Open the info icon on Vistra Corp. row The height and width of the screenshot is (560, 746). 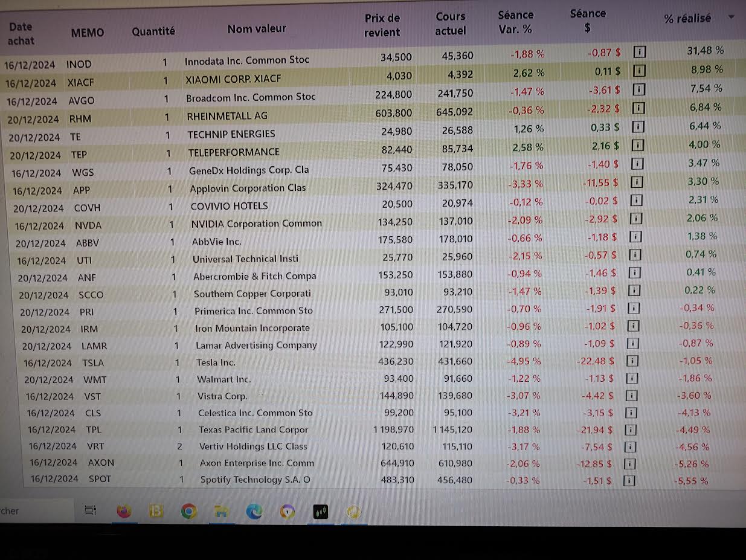[x=631, y=396]
